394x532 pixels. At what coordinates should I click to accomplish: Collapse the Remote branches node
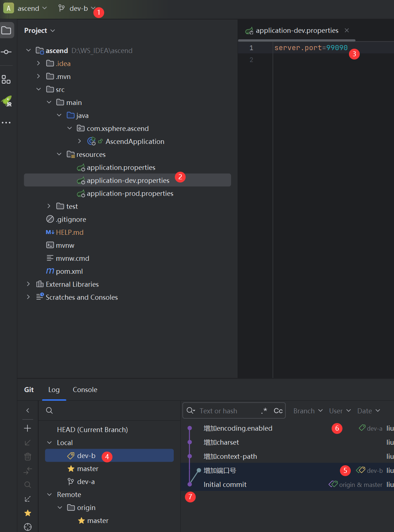pyautogui.click(x=50, y=494)
